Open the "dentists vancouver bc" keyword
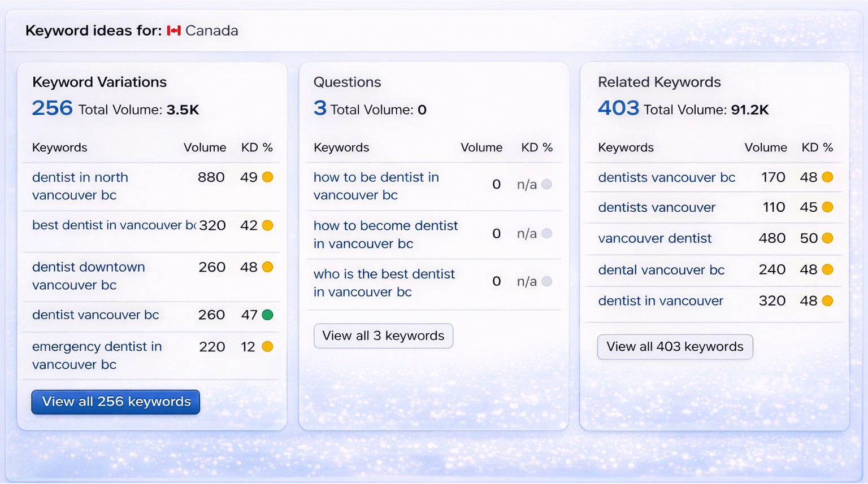This screenshot has height=484, width=868. pos(667,177)
